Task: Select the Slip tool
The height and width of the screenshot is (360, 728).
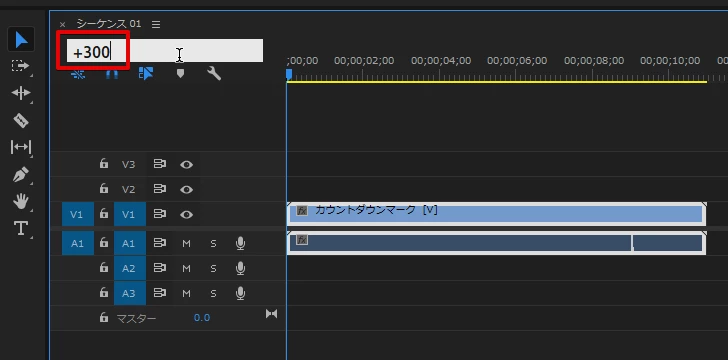Action: click(x=20, y=147)
